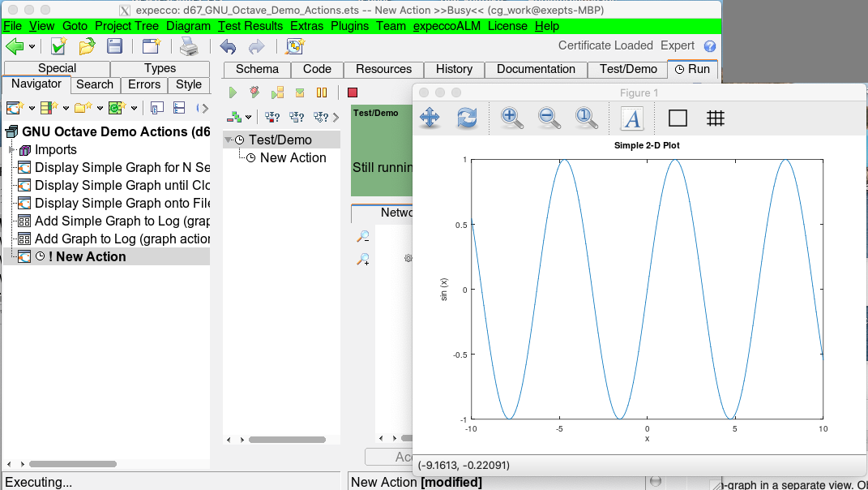The height and width of the screenshot is (490, 868).
Task: Click the Search tab in left panel
Action: [95, 84]
